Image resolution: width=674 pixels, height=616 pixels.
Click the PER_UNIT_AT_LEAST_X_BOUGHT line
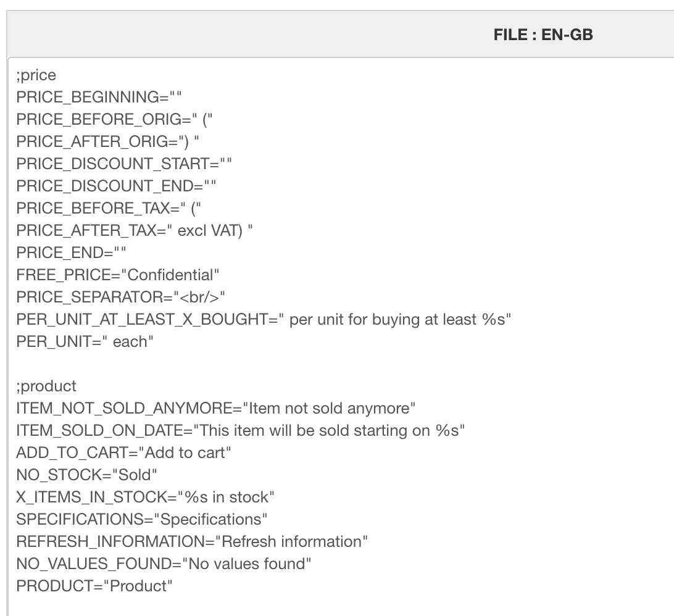click(x=264, y=320)
